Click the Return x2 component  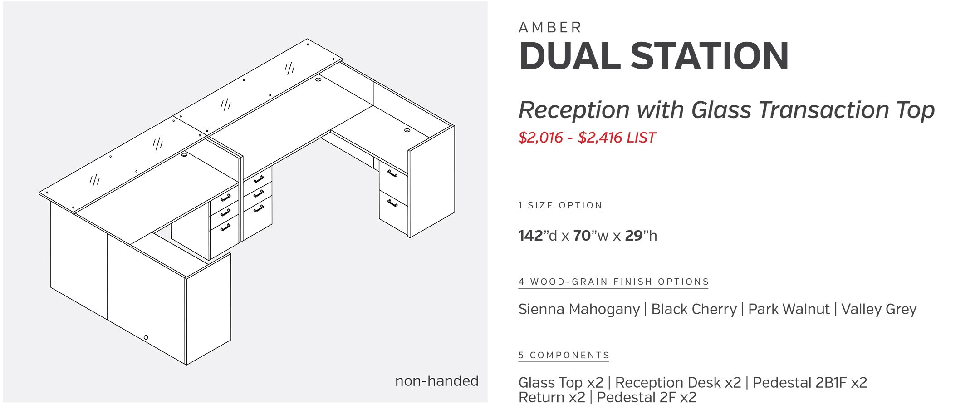tap(552, 398)
